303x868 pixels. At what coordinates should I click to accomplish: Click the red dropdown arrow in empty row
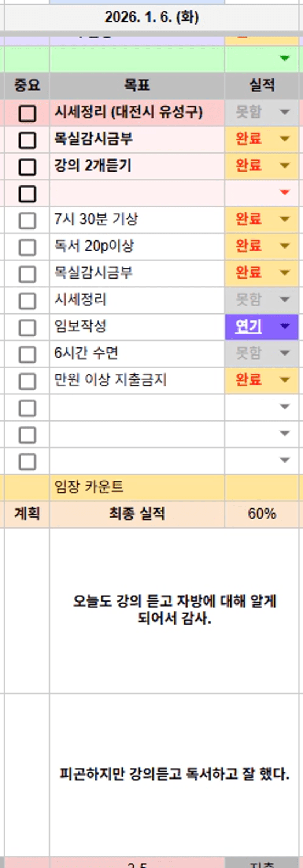[285, 192]
